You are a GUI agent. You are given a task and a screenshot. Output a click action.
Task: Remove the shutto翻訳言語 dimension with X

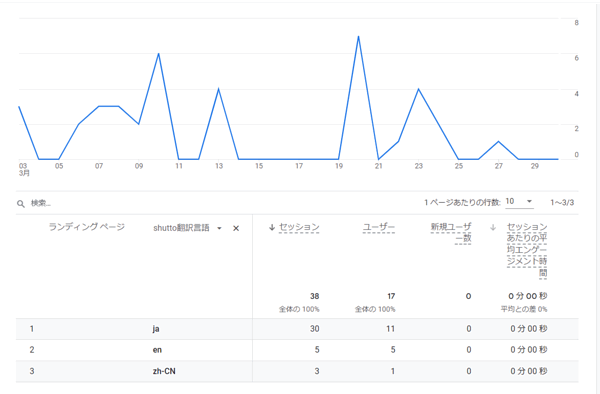(236, 228)
